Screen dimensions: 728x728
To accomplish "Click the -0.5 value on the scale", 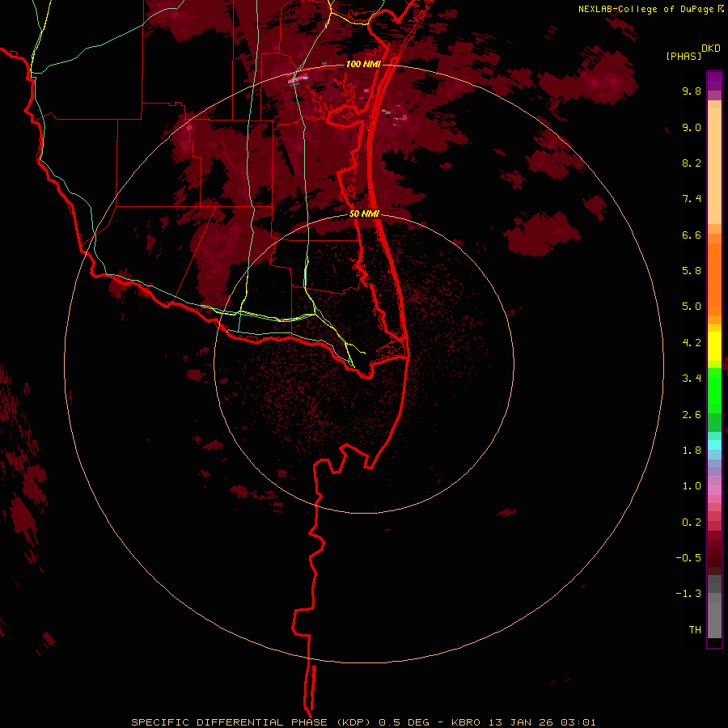I will point(688,558).
